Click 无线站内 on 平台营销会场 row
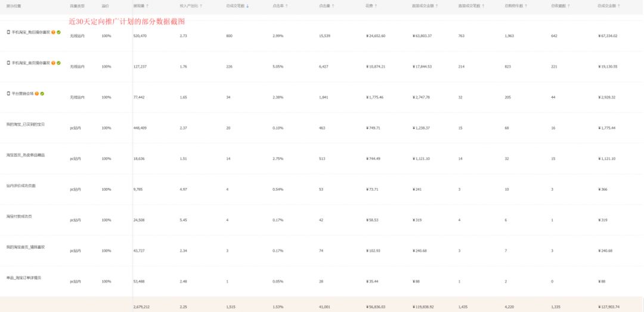Viewport: 644px width, 312px height. (77, 97)
